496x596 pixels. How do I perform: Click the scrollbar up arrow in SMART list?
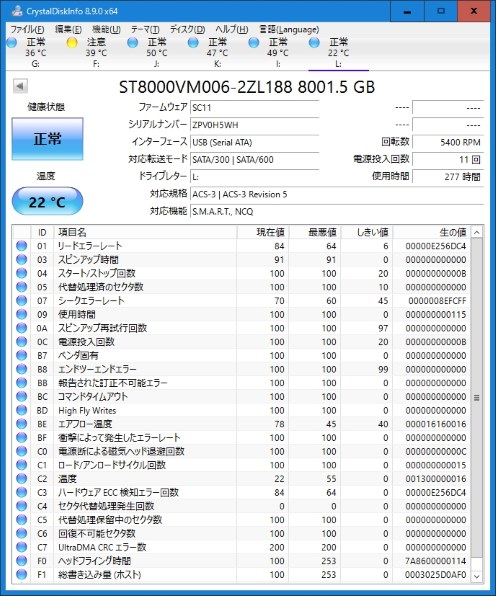point(477,232)
